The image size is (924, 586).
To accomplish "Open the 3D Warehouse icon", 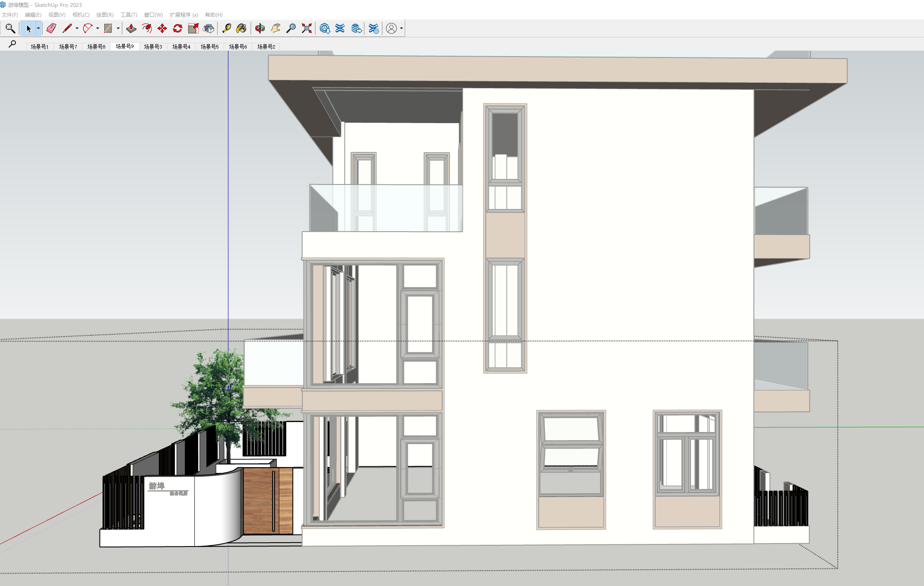I will pos(325,28).
